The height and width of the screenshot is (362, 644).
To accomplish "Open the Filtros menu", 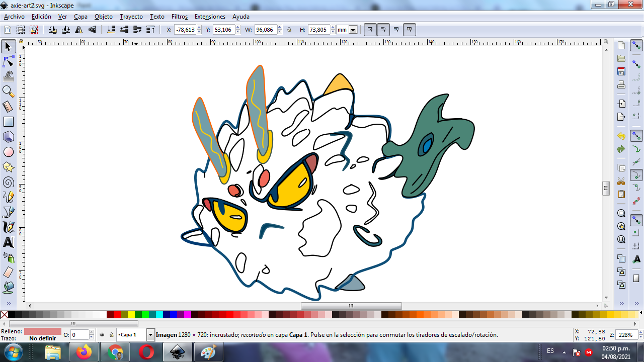I will click(x=180, y=17).
